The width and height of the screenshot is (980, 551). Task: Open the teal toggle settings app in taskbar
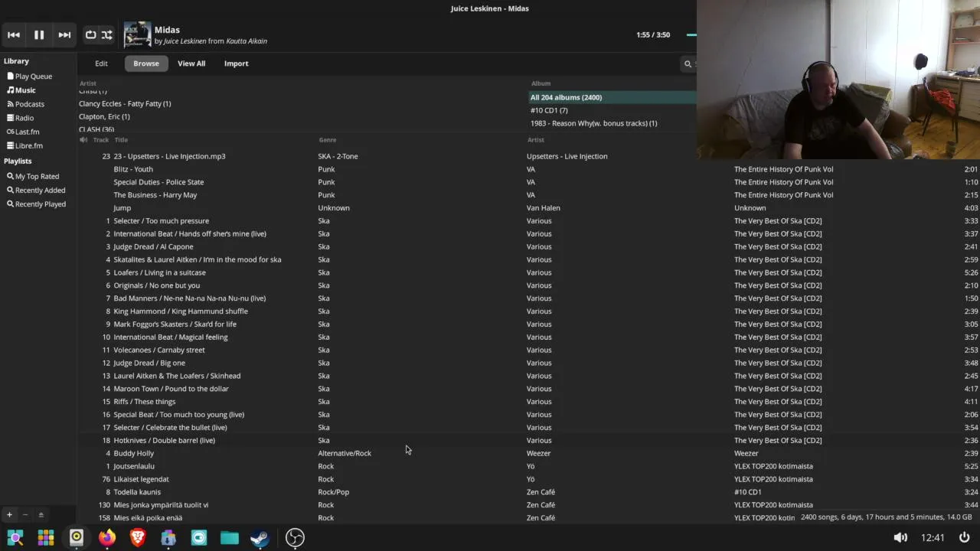[199, 538]
